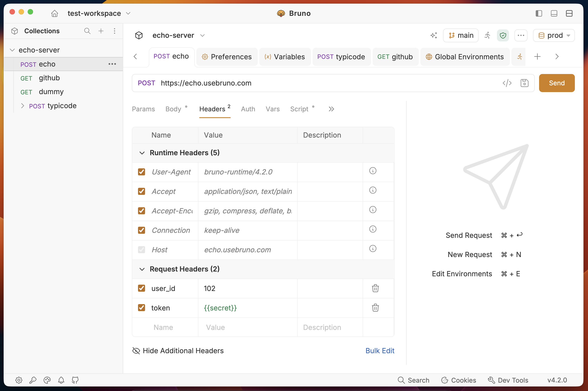The width and height of the screenshot is (588, 391).
Task: Open the main git branch button
Action: (461, 35)
